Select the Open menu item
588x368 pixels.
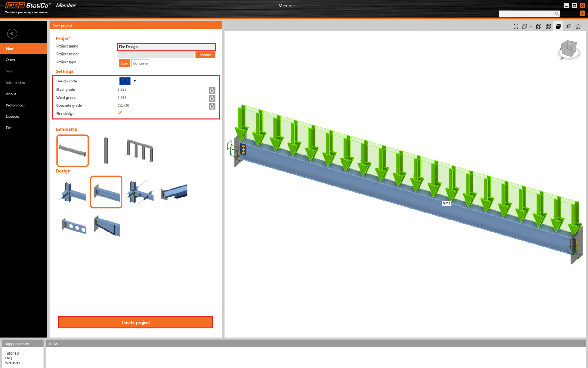coord(10,60)
